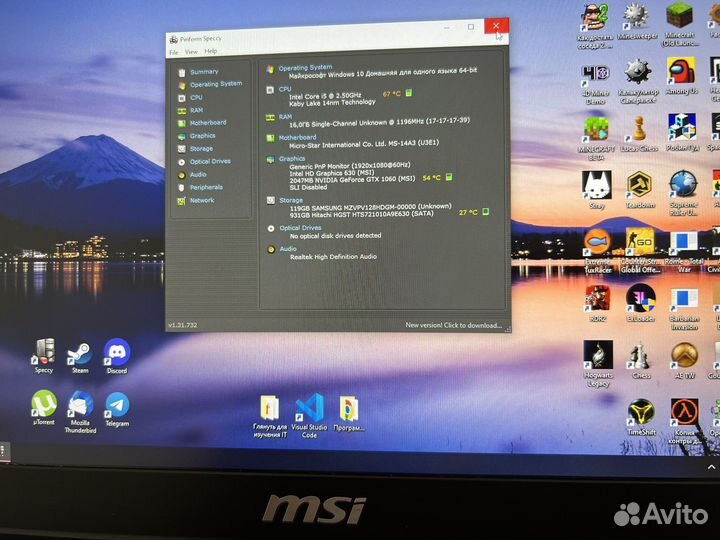Open the Among Us desktop shortcut

681,76
